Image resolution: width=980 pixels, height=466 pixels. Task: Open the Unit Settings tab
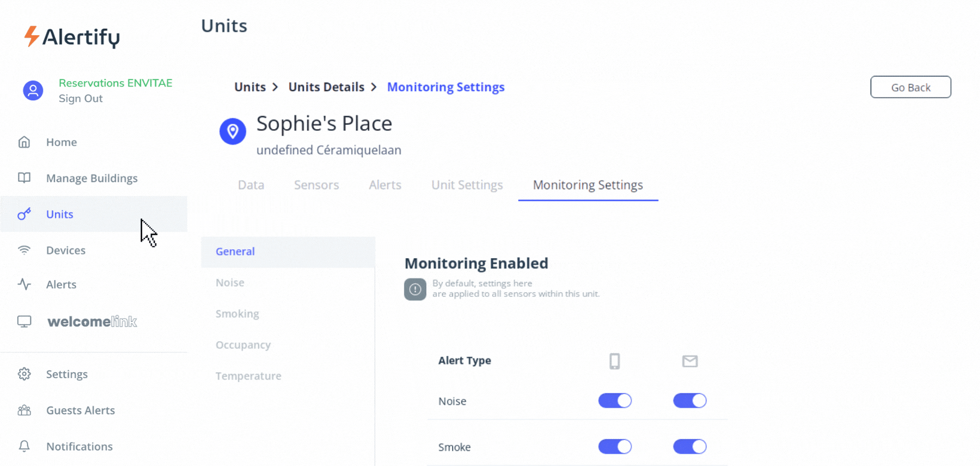pyautogui.click(x=467, y=185)
